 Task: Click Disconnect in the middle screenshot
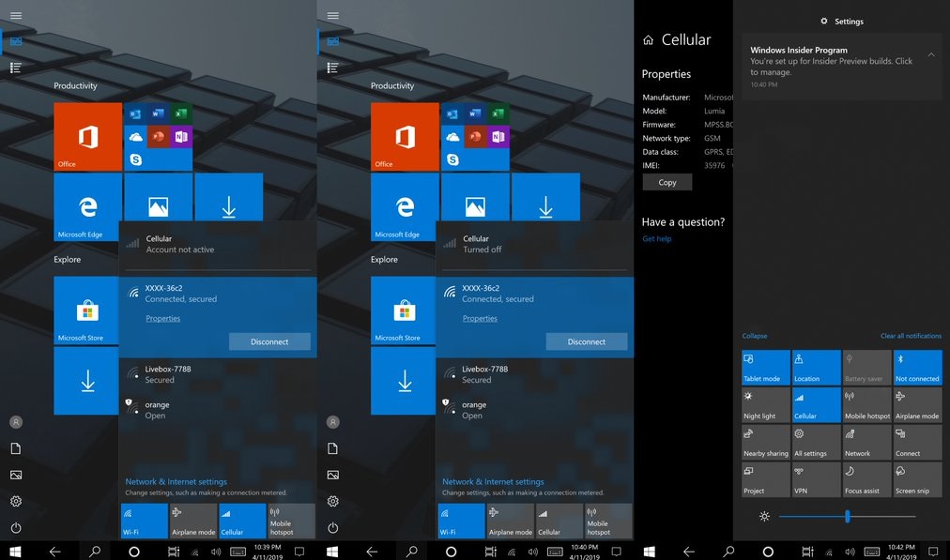point(587,341)
